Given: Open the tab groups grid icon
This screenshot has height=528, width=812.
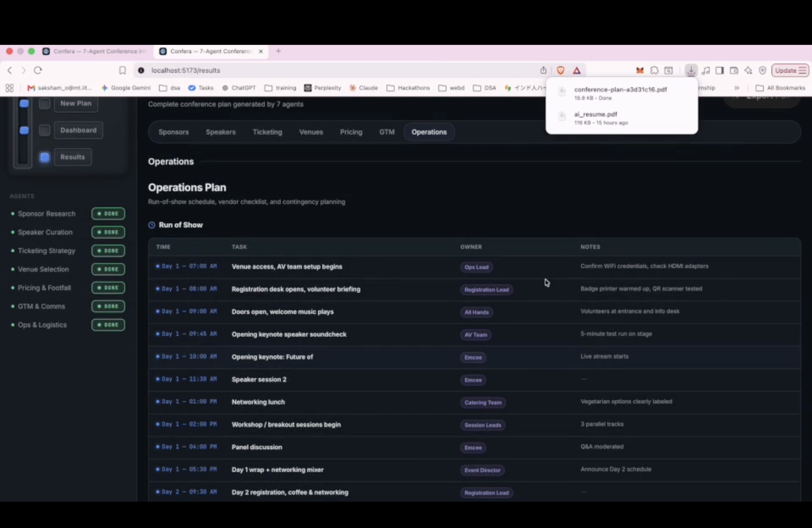Looking at the screenshot, I should point(9,88).
